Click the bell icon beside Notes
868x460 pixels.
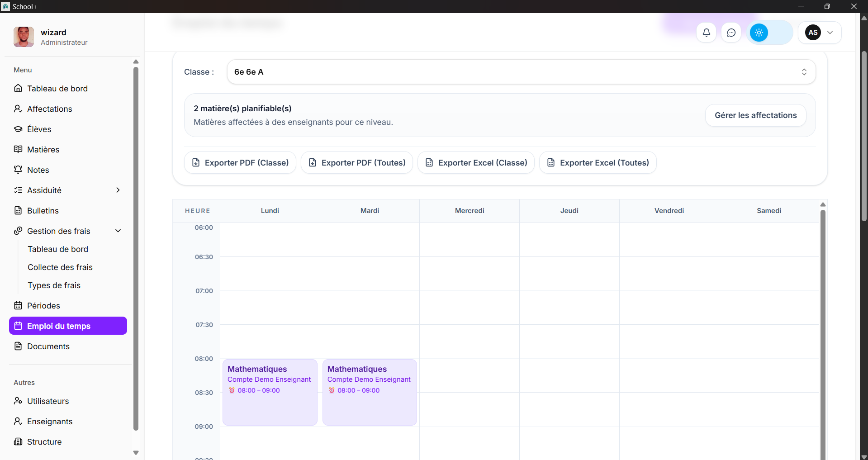click(x=18, y=170)
